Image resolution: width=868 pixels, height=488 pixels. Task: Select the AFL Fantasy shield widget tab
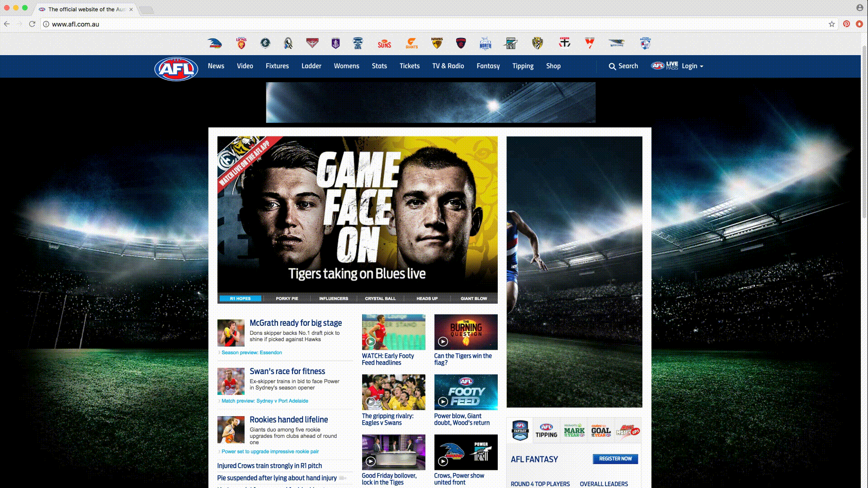point(520,430)
